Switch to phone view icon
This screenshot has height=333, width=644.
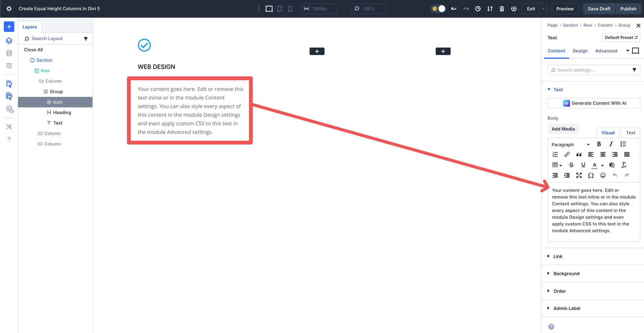pos(290,9)
